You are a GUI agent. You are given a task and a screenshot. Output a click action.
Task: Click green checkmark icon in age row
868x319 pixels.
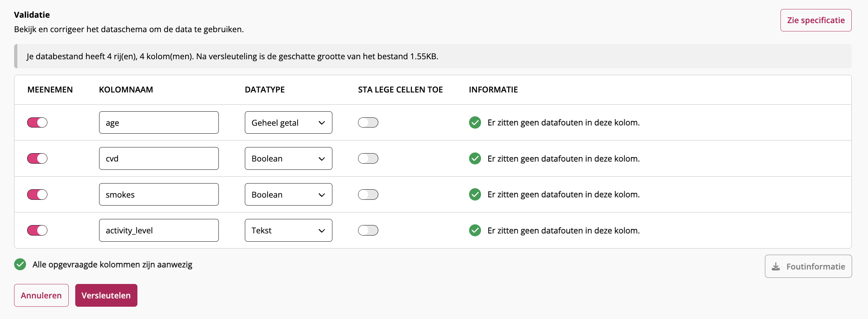click(475, 122)
